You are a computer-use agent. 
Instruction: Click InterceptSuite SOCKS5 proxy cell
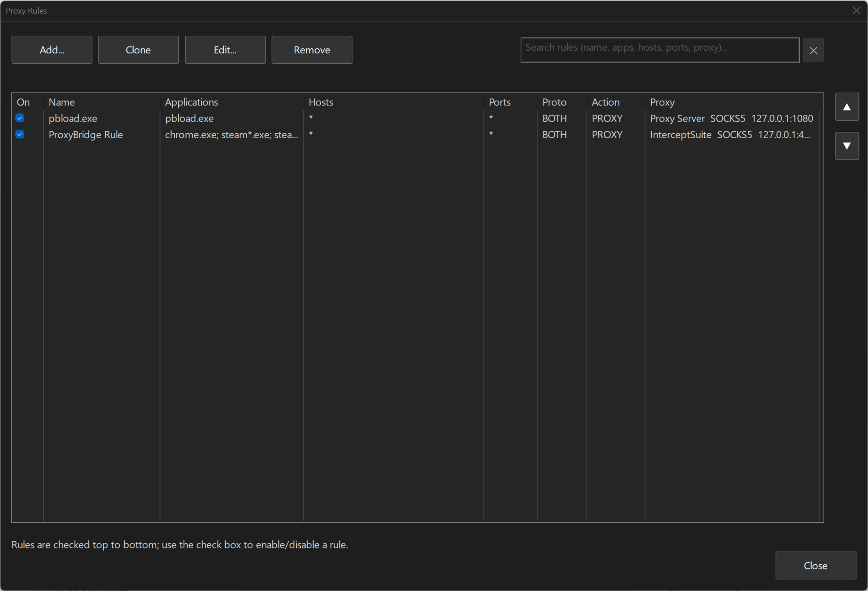(x=730, y=135)
